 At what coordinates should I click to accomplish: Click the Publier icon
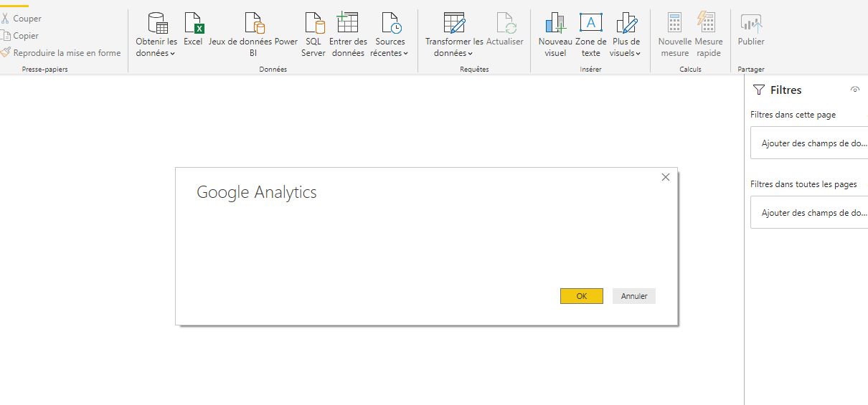pyautogui.click(x=751, y=23)
